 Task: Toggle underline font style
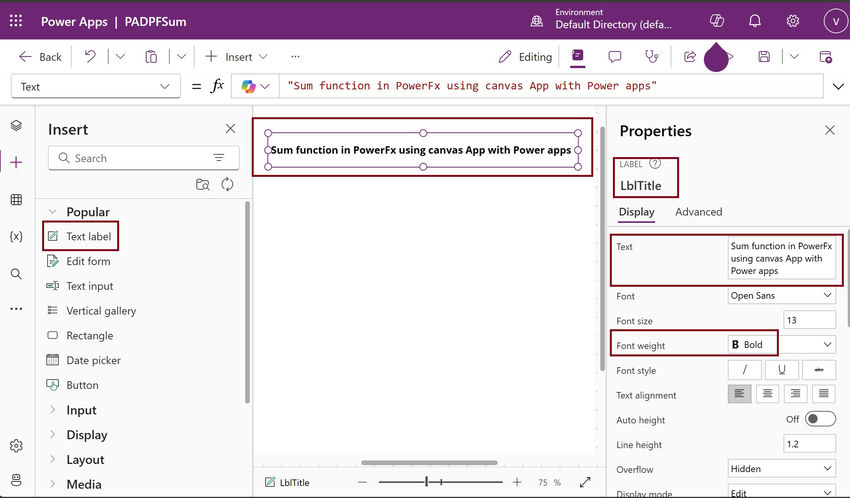pos(781,370)
